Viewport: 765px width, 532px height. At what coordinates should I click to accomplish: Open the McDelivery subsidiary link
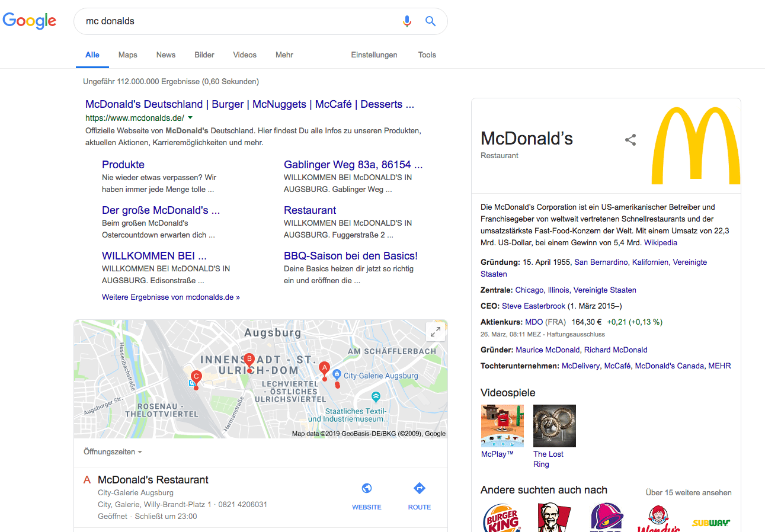(581, 366)
